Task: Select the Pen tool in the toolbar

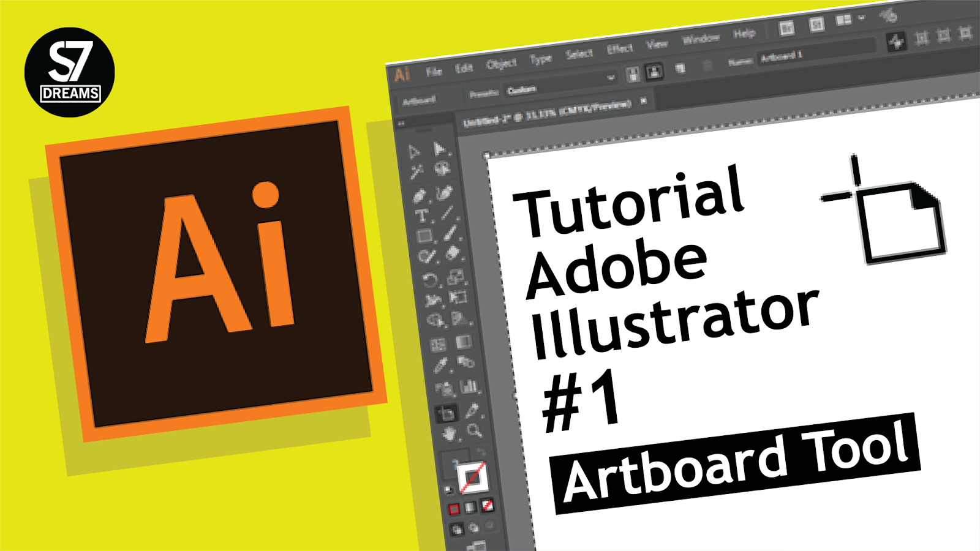Action: click(x=419, y=193)
